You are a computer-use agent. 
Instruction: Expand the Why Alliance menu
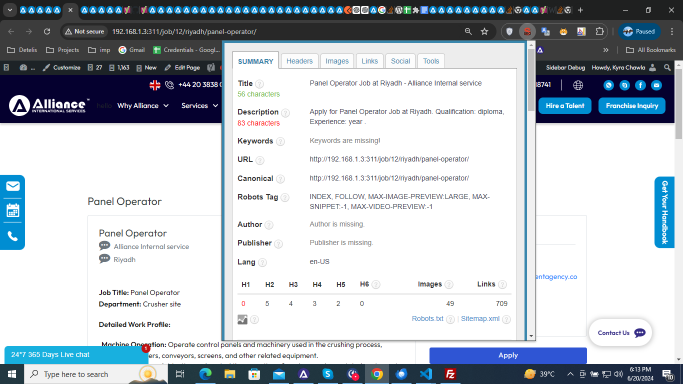coord(143,105)
